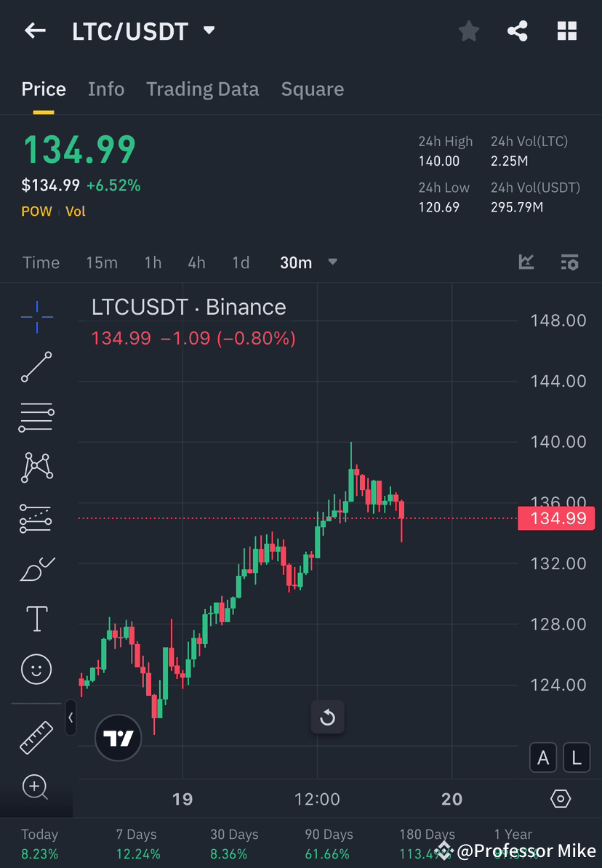Reset the chart view with refresh button
This screenshot has height=868, width=602.
tap(328, 717)
